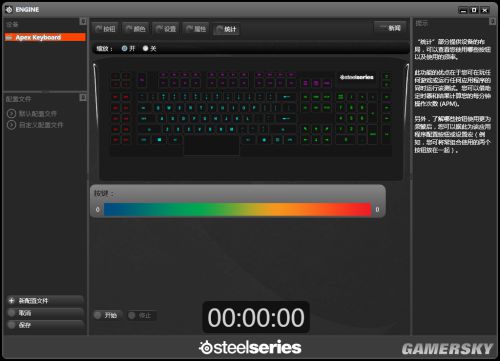
Task: Click the plus icon for new profile
Action: pos(11,301)
